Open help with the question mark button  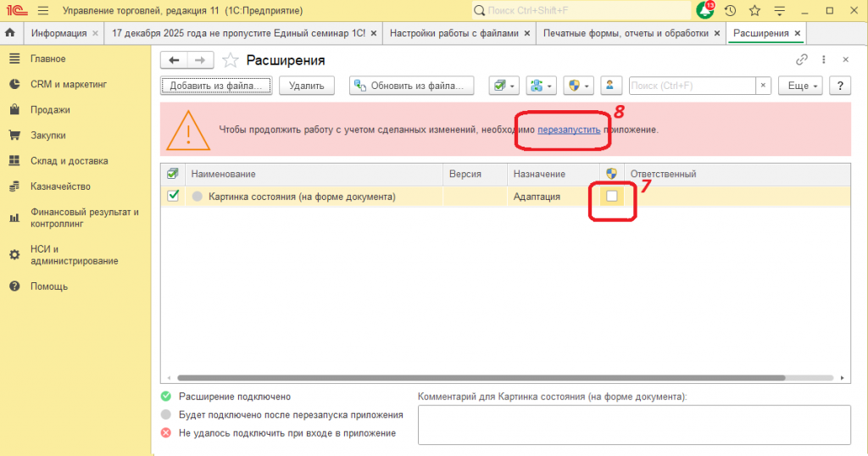point(840,86)
